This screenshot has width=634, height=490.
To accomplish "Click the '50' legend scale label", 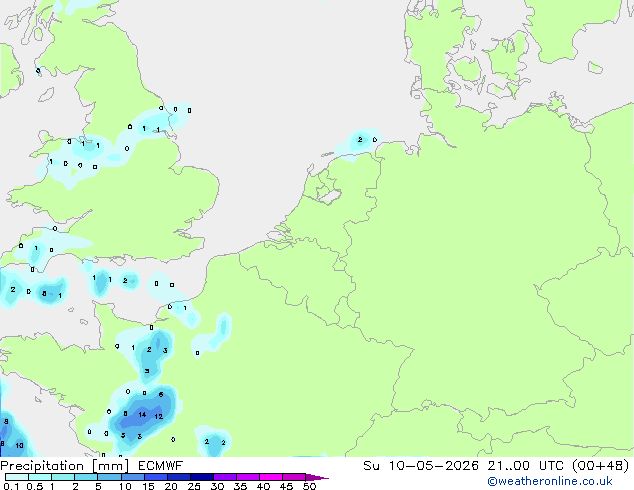I will pos(309,486).
